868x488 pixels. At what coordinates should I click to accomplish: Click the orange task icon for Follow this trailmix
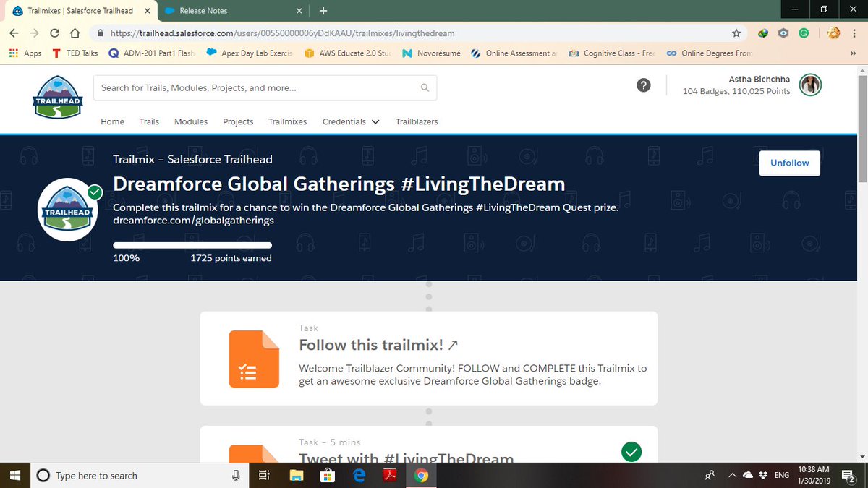[x=254, y=359]
